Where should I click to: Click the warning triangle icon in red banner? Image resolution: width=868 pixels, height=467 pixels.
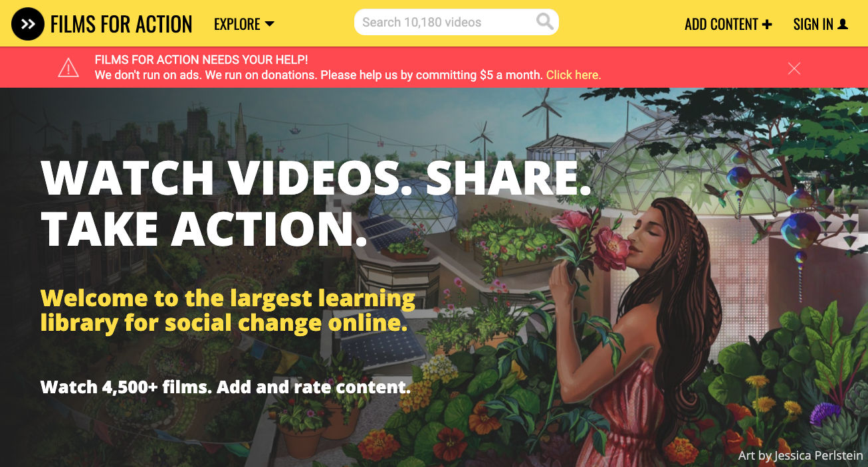pyautogui.click(x=68, y=68)
